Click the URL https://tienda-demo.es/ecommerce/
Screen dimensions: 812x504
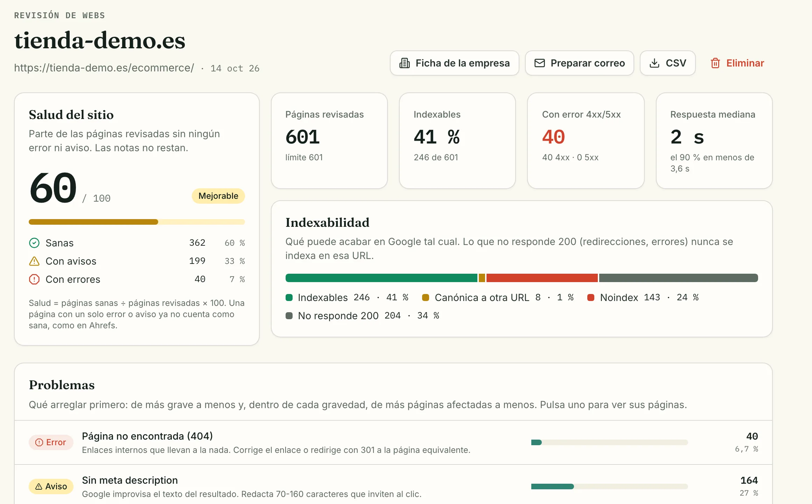point(104,68)
